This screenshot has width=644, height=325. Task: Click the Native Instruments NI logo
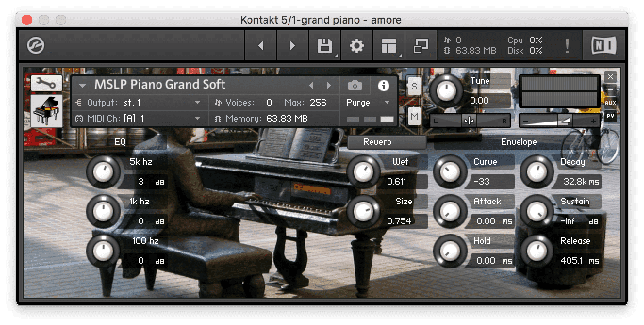(x=604, y=46)
